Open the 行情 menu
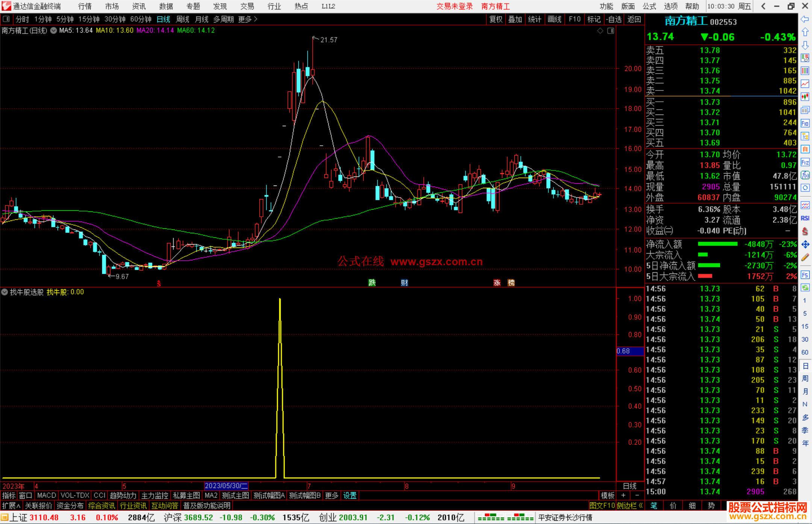Image resolution: width=812 pixels, height=524 pixels. click(x=85, y=6)
